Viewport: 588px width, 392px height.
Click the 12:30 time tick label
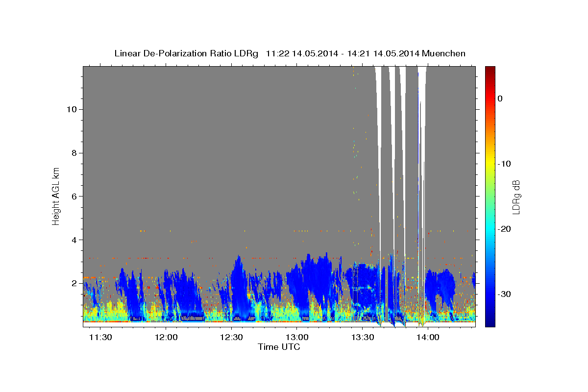point(231,337)
